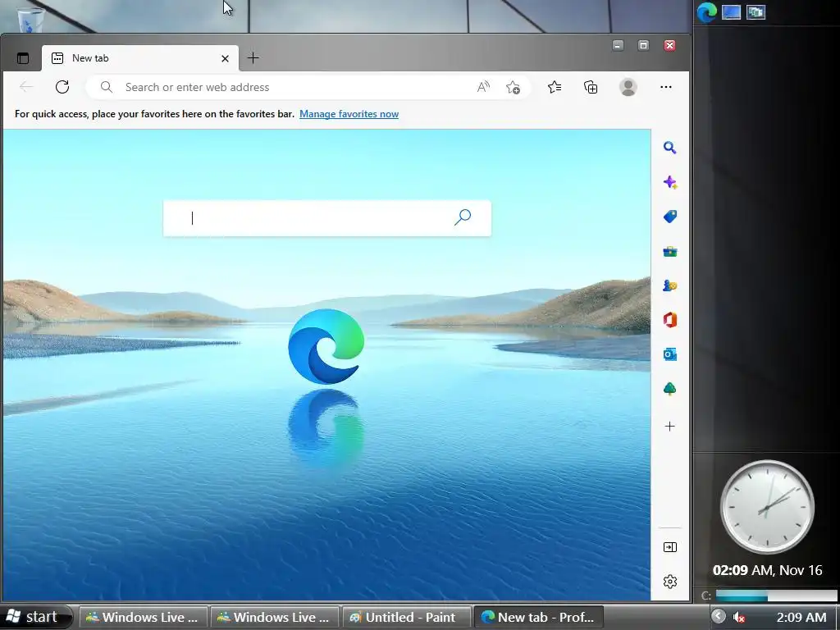Viewport: 840px width, 630px height.
Task: Open the sidebar Tools briefcase icon
Action: coord(669,251)
